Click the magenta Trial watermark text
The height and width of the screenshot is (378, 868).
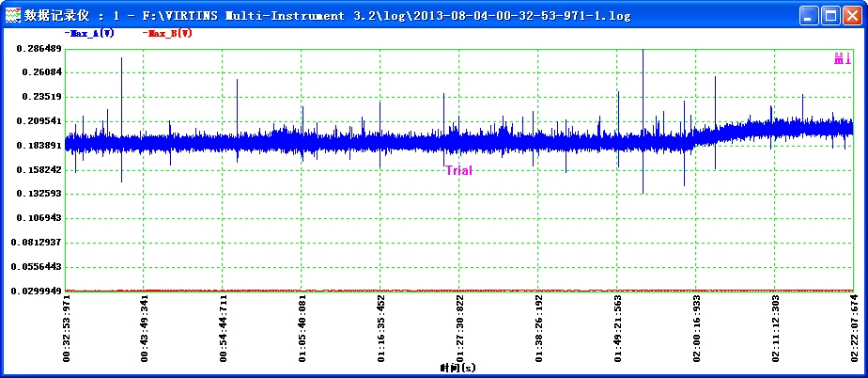click(458, 170)
